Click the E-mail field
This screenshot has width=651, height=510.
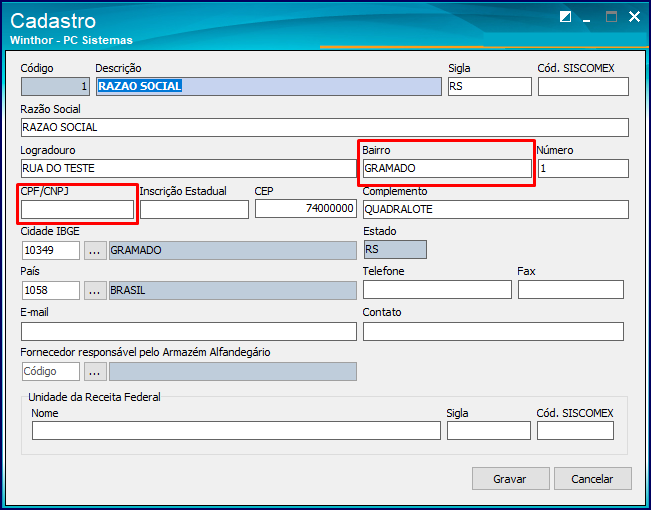[188, 331]
